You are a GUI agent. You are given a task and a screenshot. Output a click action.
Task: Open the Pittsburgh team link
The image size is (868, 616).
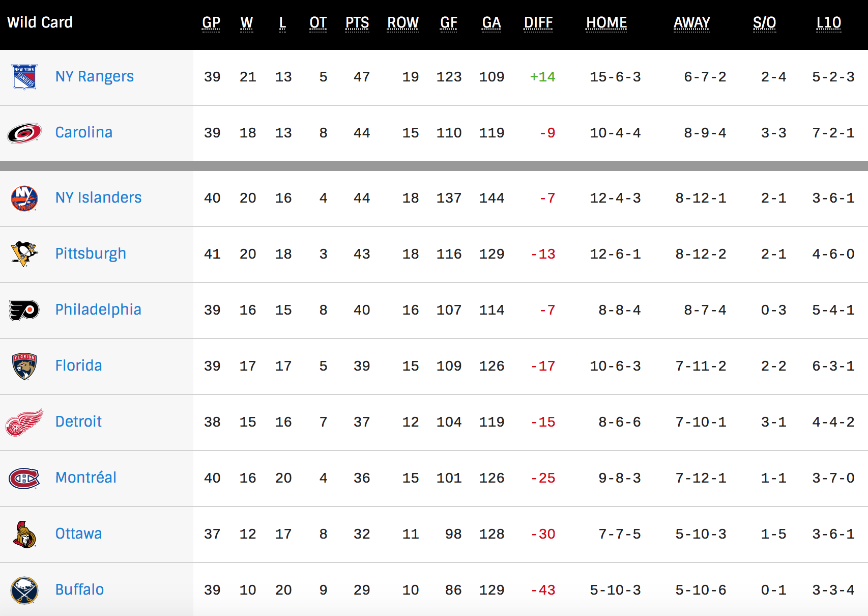[91, 254]
